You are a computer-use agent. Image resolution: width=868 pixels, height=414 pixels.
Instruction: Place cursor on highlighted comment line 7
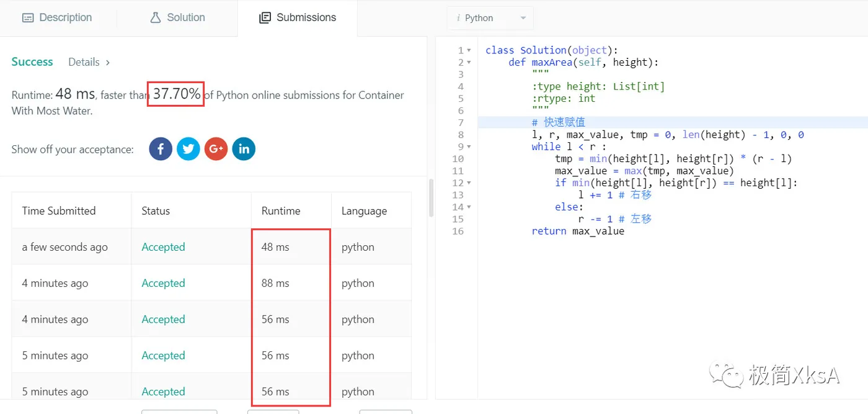[673, 122]
